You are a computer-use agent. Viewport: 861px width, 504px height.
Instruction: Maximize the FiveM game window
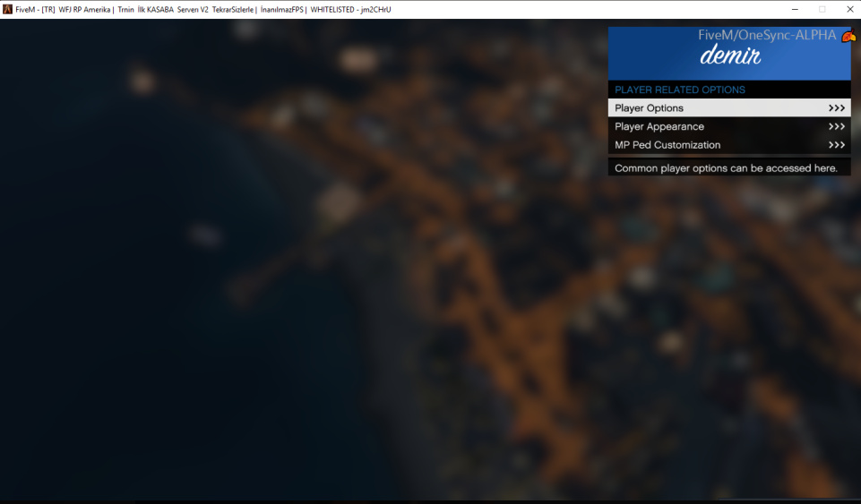(822, 9)
